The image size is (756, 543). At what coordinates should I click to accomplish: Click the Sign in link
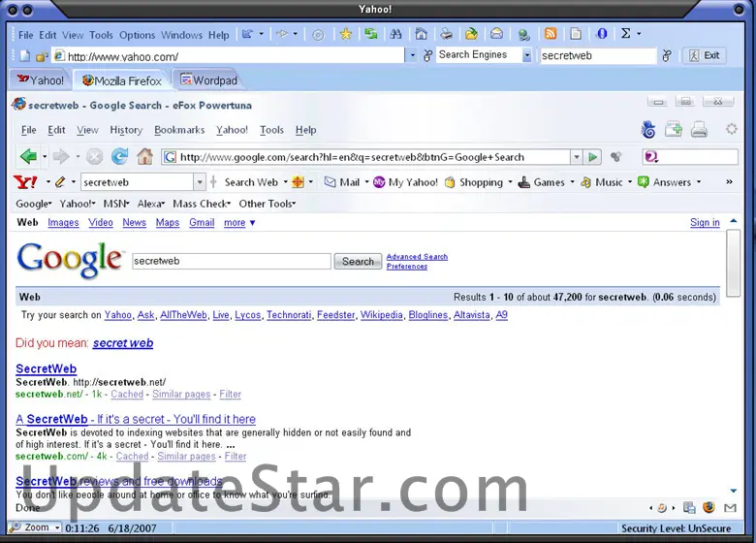coord(705,222)
